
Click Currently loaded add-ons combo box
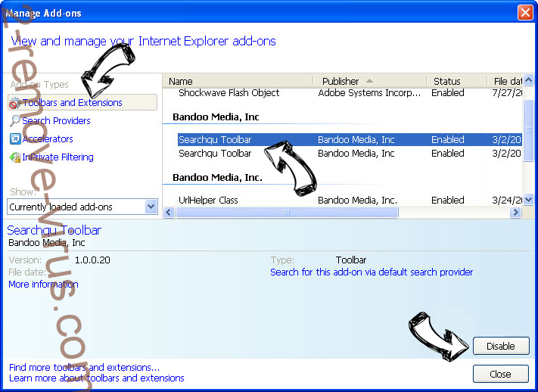82,207
